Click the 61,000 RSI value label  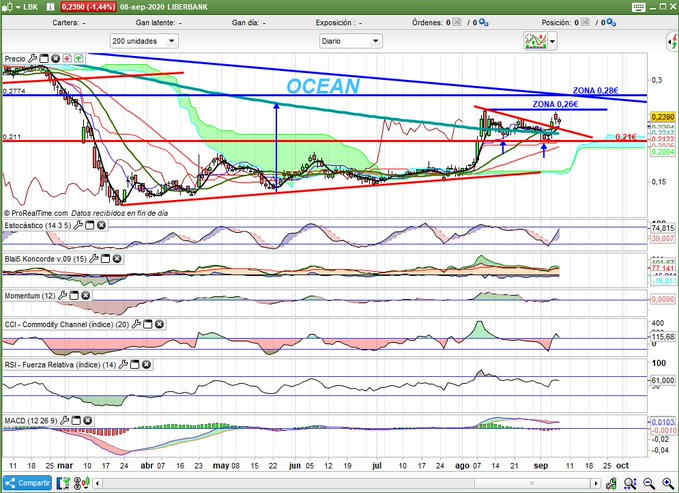click(663, 380)
